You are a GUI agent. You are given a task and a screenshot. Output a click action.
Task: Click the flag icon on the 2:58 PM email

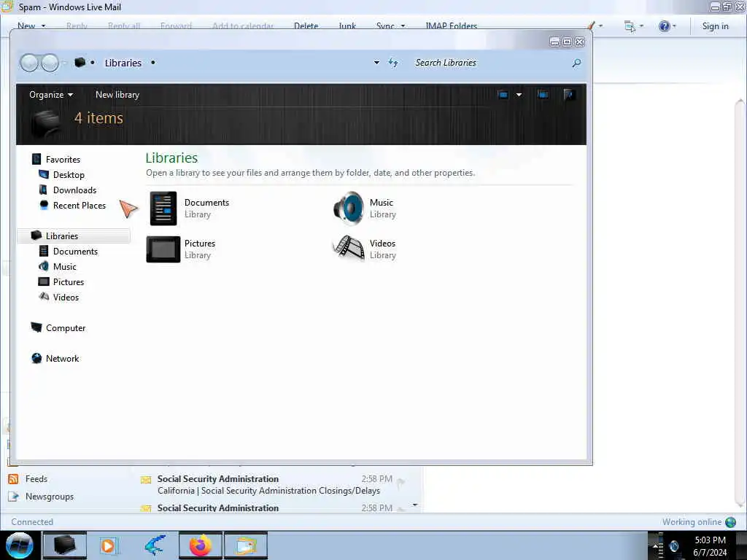pos(400,483)
